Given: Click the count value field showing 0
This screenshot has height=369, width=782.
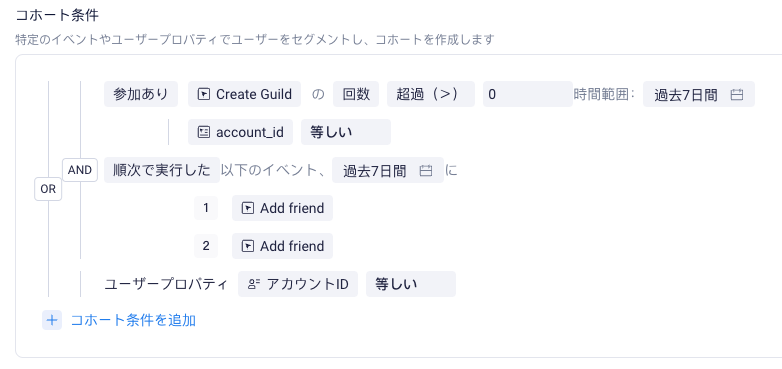Looking at the screenshot, I should point(528,94).
